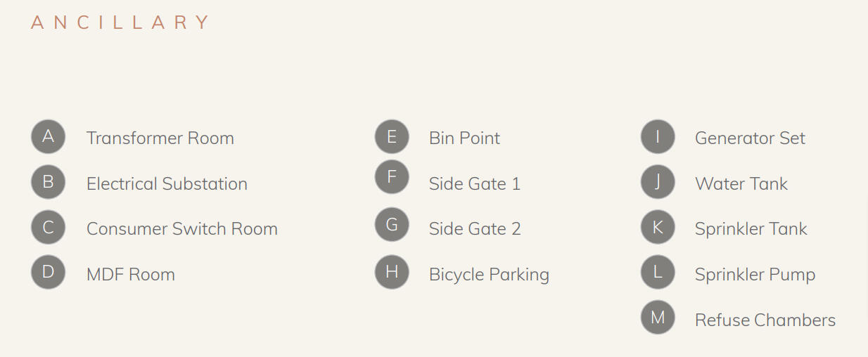Image resolution: width=868 pixels, height=357 pixels.
Task: Click the G circular icon
Action: 392,225
